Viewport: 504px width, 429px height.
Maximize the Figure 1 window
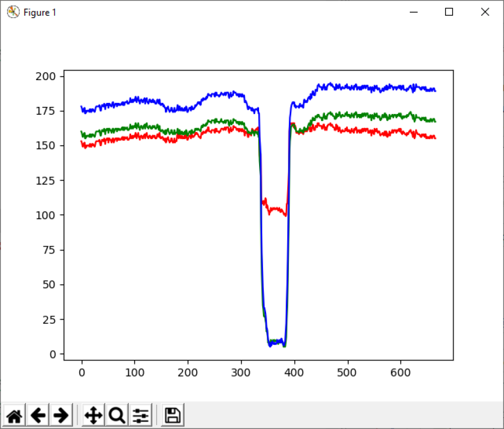tap(449, 12)
